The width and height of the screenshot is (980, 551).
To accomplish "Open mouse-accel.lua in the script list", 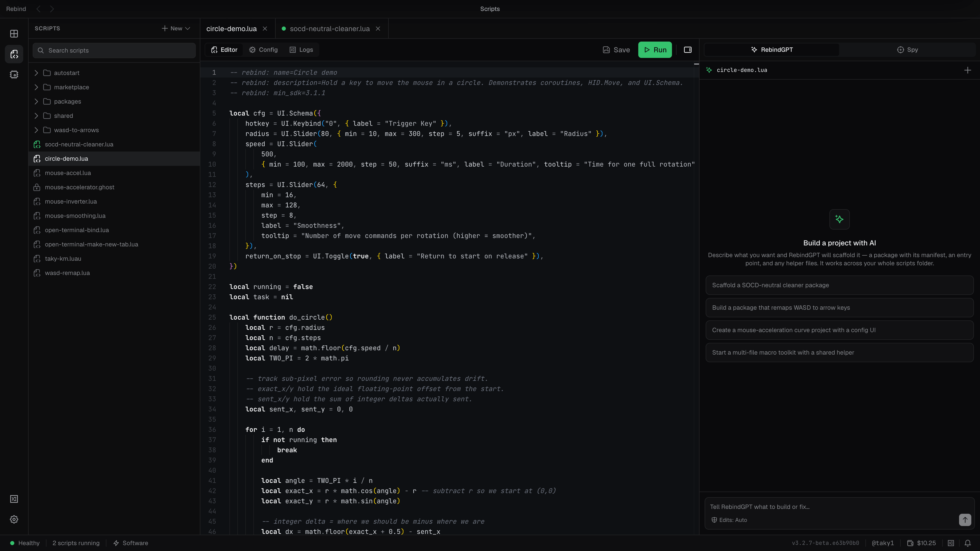I will [x=114, y=173].
